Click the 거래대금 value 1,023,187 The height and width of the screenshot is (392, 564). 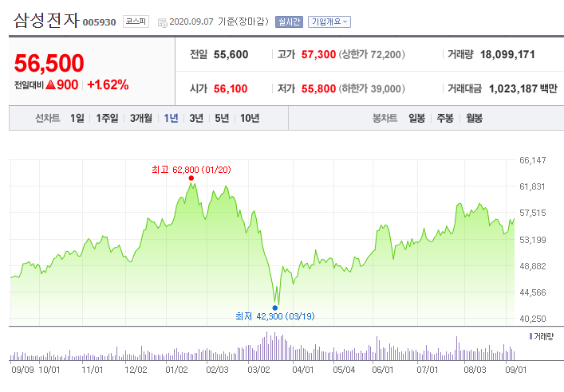[x=513, y=88]
